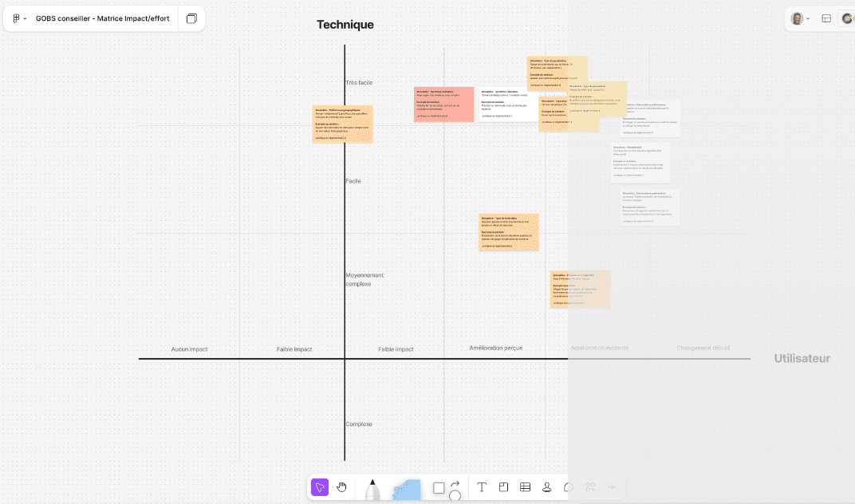The height and width of the screenshot is (504, 855).
Task: Add a section with Section tool
Action: (x=503, y=487)
